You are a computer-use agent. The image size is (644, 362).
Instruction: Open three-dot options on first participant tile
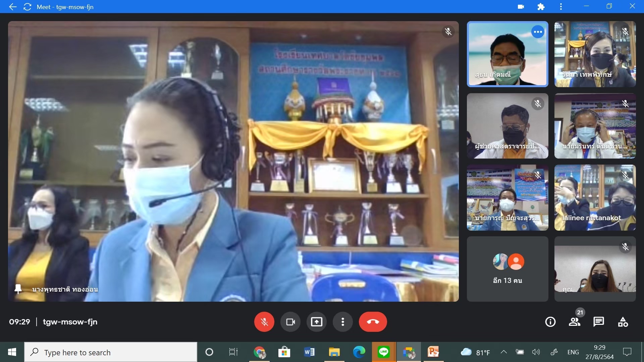click(x=538, y=32)
